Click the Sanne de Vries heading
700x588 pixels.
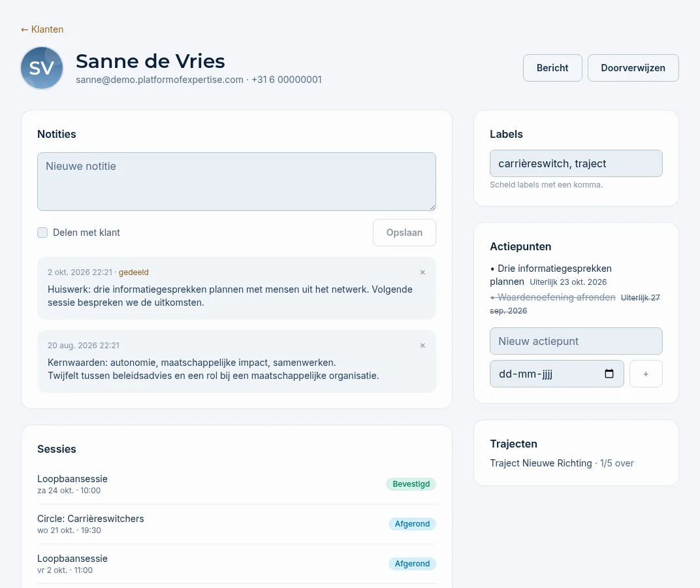pyautogui.click(x=150, y=61)
